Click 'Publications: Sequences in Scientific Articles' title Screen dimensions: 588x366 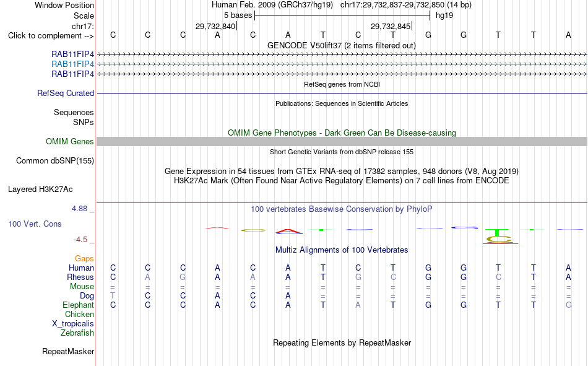(x=342, y=103)
